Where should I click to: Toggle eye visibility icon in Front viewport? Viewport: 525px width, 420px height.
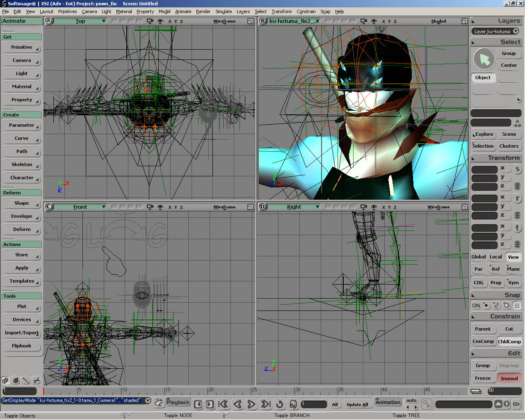coord(160,207)
